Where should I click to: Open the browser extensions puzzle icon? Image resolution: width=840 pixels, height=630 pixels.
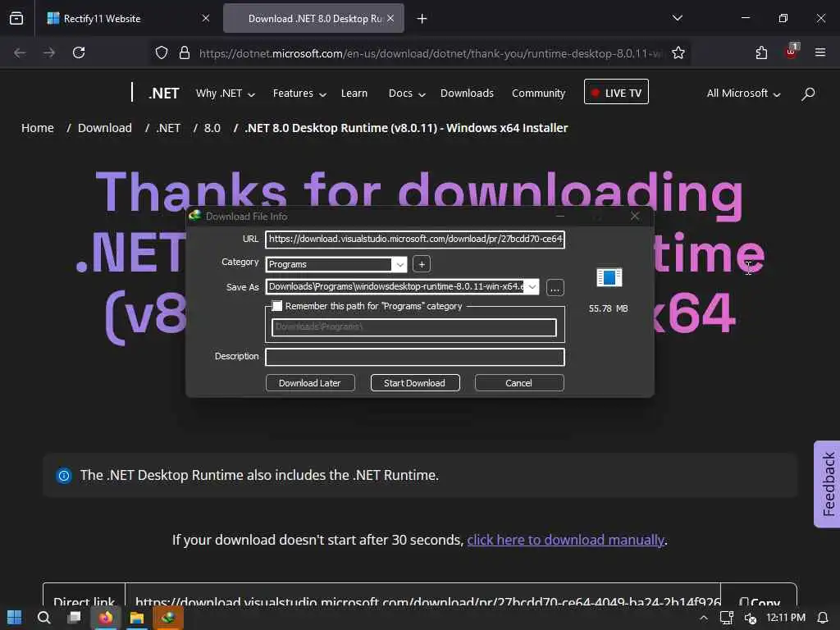761,52
